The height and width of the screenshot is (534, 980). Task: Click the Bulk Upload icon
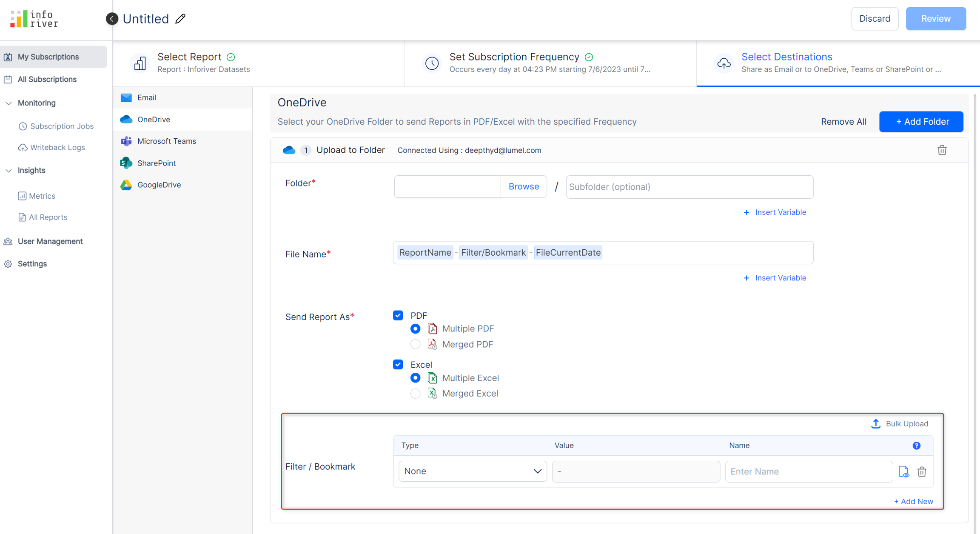click(875, 424)
